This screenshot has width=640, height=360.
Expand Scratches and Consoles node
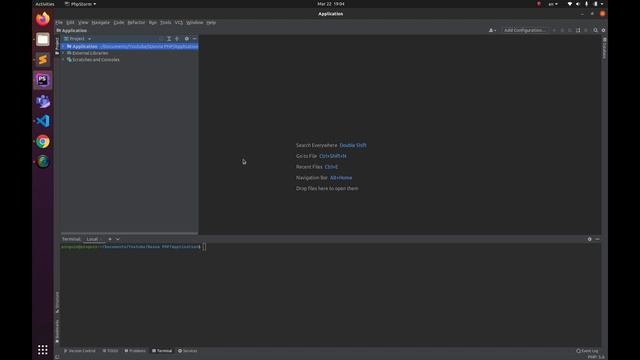tap(63, 60)
